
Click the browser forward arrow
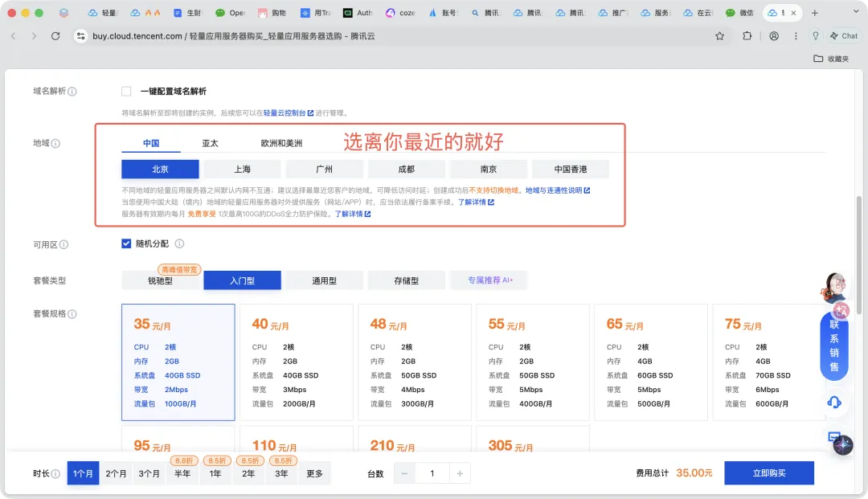34,36
